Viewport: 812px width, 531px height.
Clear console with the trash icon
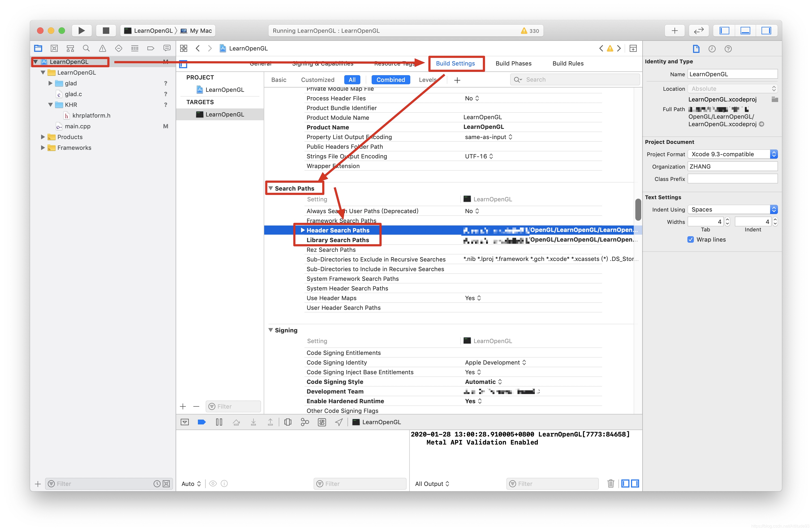(611, 483)
